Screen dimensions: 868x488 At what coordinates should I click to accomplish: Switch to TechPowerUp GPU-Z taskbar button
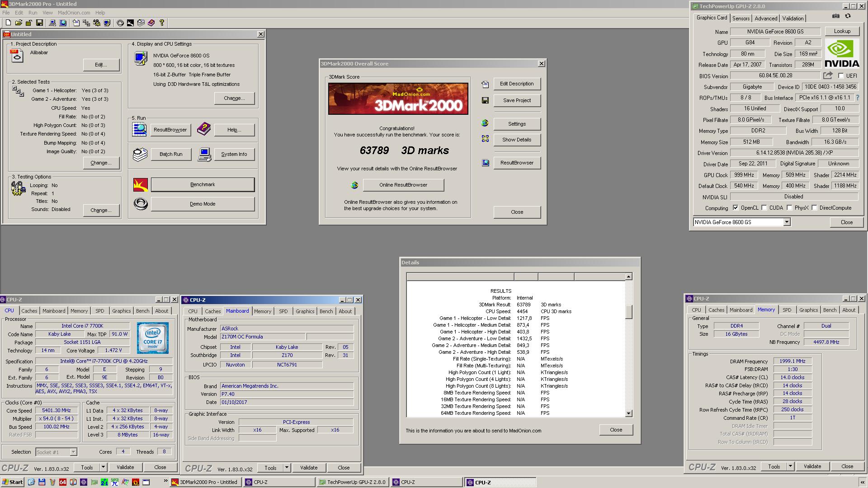pyautogui.click(x=353, y=482)
